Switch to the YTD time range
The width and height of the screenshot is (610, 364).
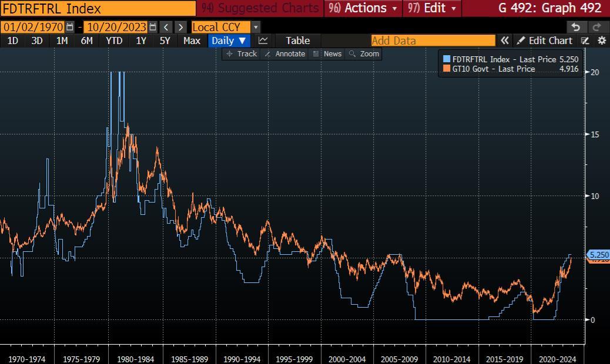[114, 41]
